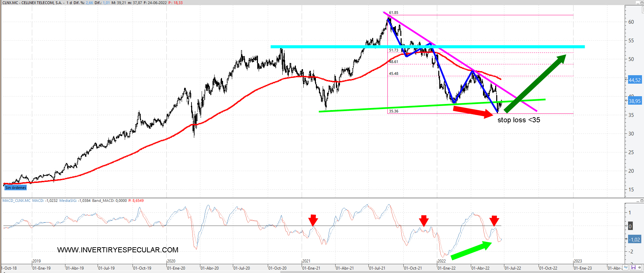Click the 01-Ene-21 date on the time axis
This screenshot has height=273, width=644.
[x=311, y=268]
